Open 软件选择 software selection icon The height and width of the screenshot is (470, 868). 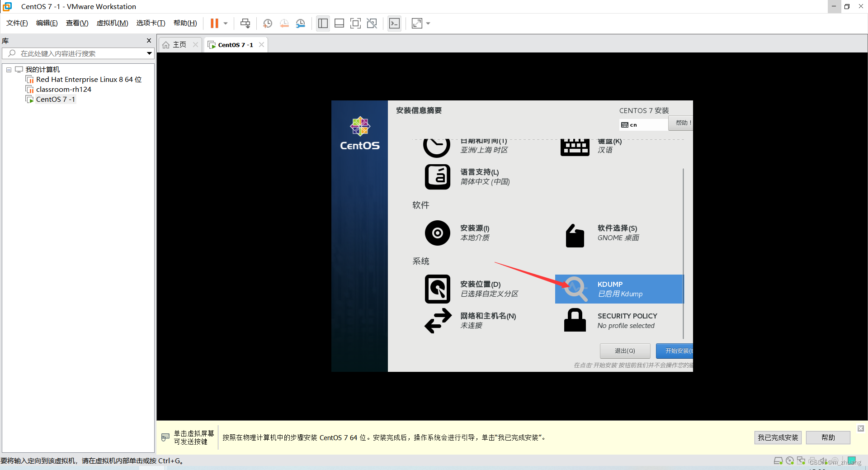tap(575, 235)
